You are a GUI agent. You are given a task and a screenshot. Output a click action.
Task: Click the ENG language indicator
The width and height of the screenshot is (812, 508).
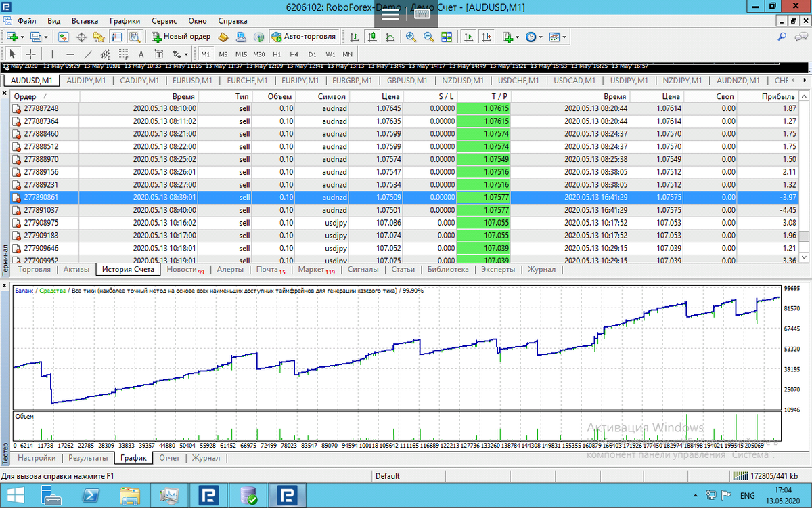pos(748,496)
